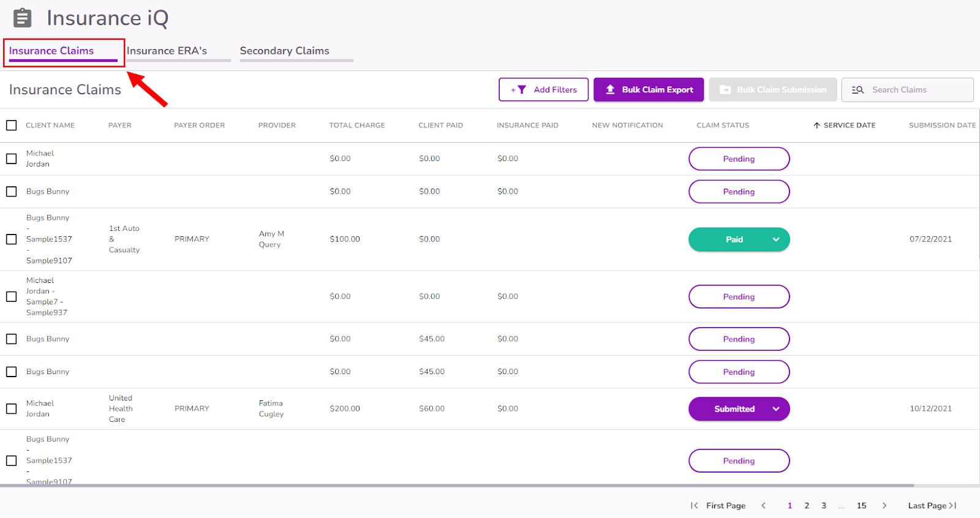The width and height of the screenshot is (980, 518).
Task: Go to next page using right chevron
Action: click(x=884, y=506)
